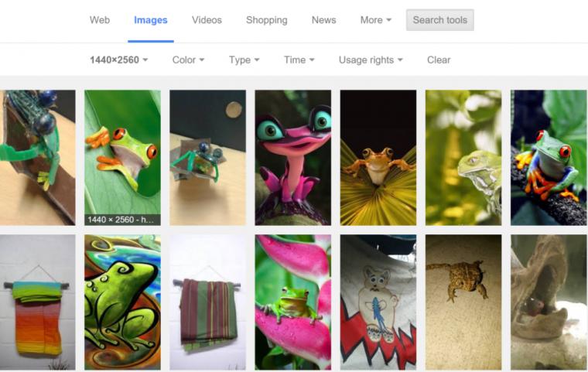Screen dimensions: 588x372
Task: Click the Search tools button
Action: 440,20
